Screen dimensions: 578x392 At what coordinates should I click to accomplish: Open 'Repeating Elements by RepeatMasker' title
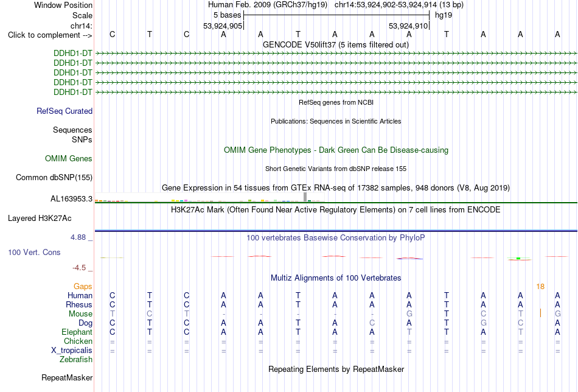pos(336,369)
